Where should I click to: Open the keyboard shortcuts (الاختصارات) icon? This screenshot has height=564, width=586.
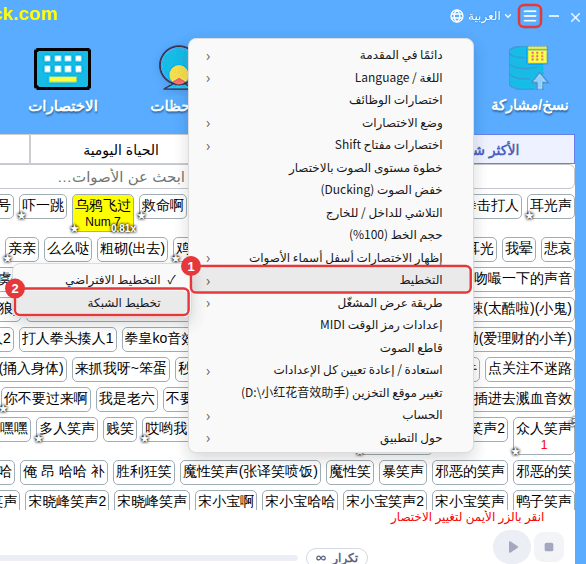(62, 69)
